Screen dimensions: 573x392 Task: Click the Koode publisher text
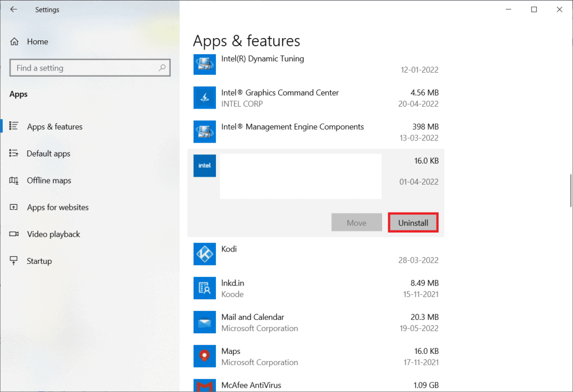232,294
